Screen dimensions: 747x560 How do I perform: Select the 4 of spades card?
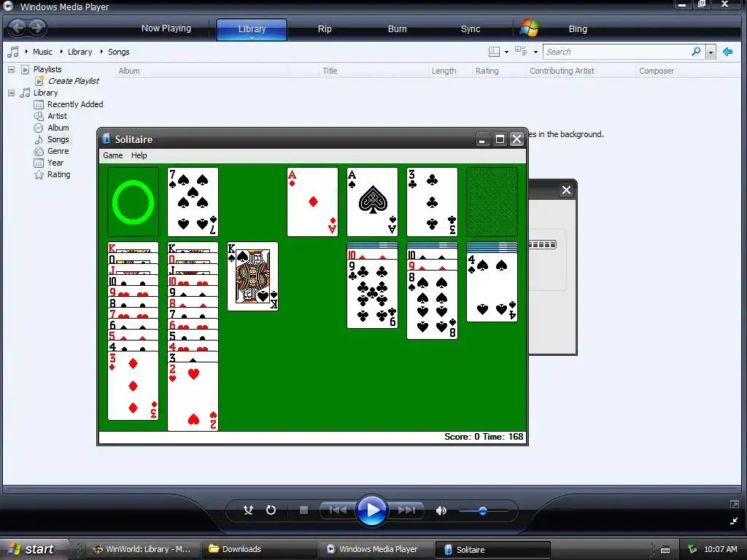pyautogui.click(x=492, y=287)
